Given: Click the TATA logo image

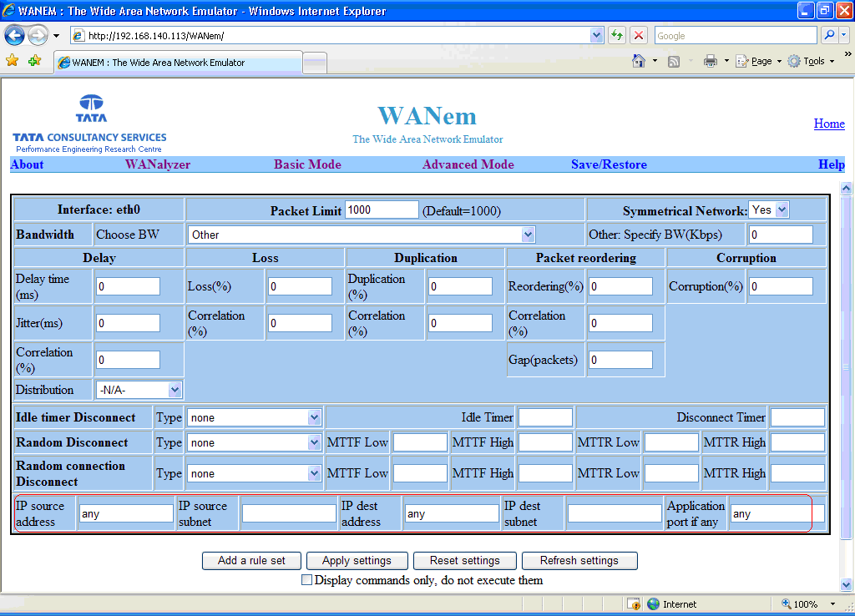Looking at the screenshot, I should pyautogui.click(x=91, y=109).
